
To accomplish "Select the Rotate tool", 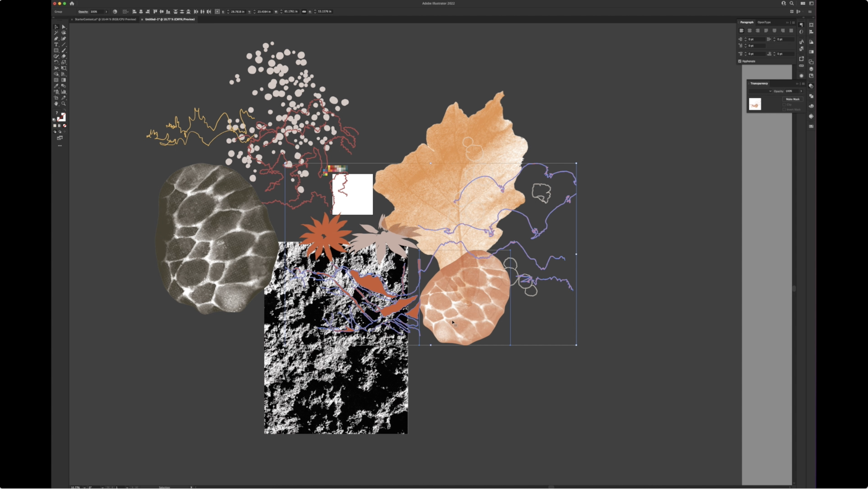I will (x=56, y=62).
